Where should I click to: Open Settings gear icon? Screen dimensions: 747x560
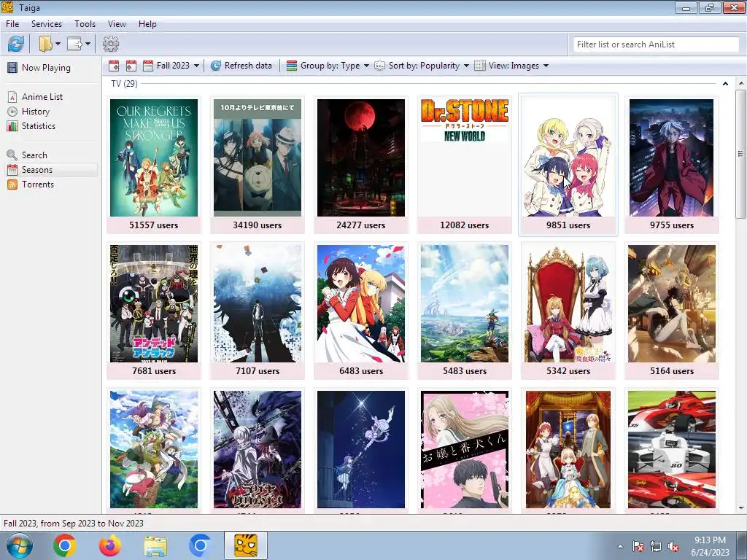pos(111,44)
